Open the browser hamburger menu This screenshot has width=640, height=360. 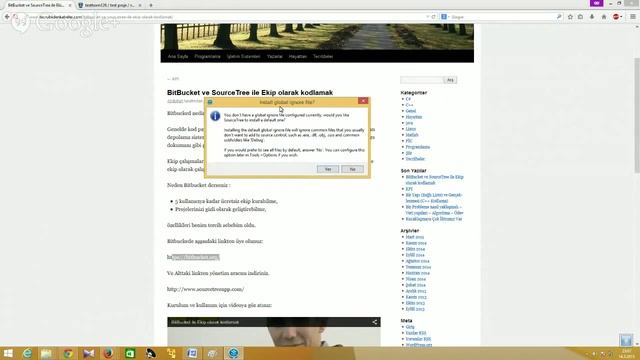point(633,17)
